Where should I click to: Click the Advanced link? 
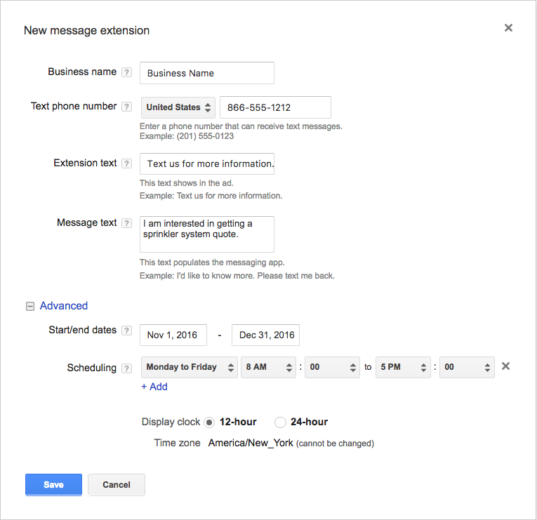[64, 306]
